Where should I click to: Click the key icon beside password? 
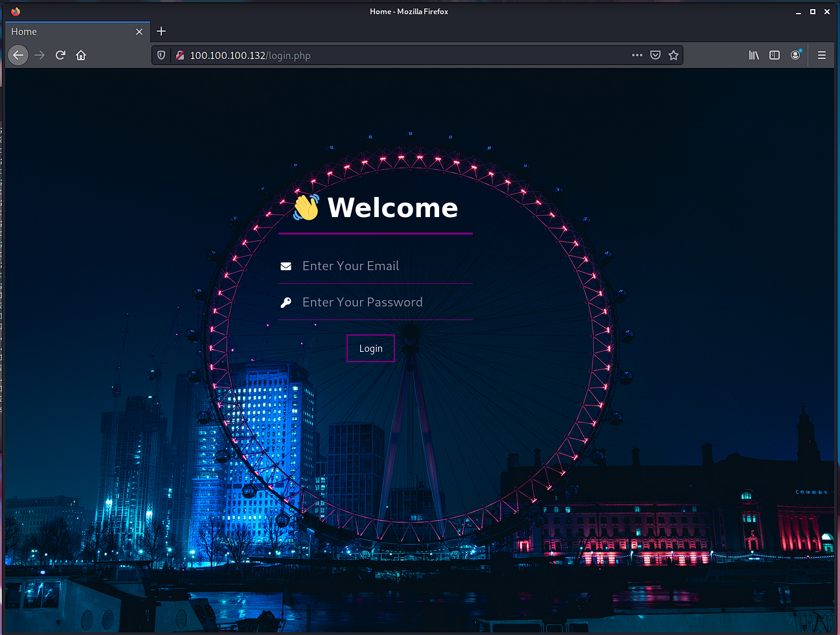(x=286, y=303)
